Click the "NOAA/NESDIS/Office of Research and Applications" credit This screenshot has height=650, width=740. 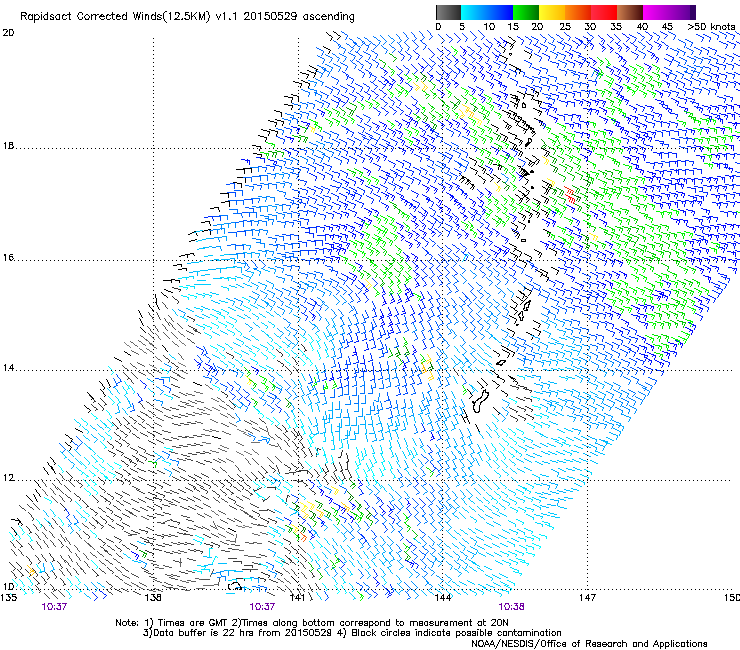pos(589,644)
